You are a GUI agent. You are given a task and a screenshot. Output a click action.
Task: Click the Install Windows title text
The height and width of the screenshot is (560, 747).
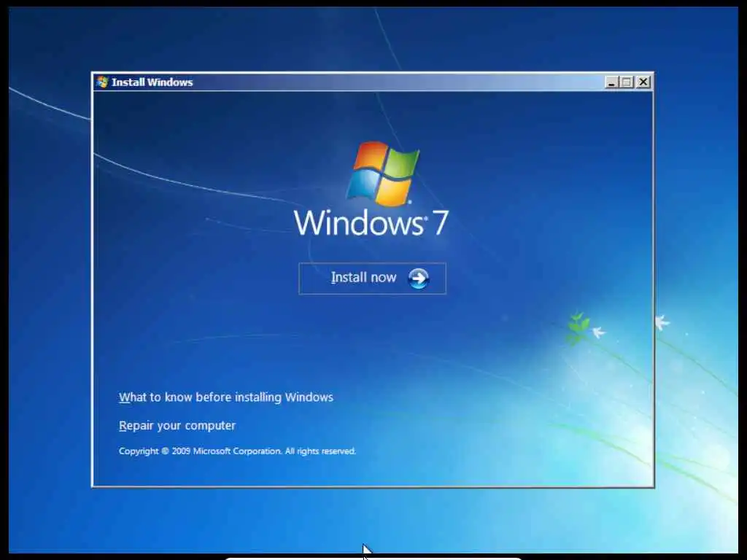pyautogui.click(x=152, y=82)
